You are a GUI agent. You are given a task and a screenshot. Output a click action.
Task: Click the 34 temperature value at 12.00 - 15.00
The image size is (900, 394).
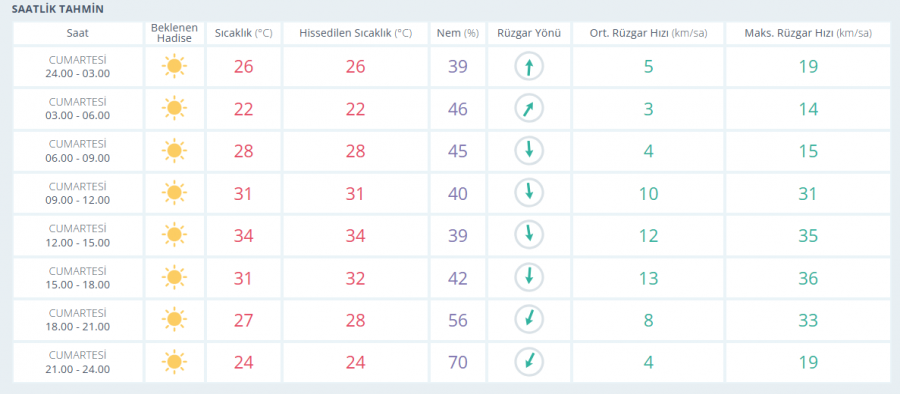[x=243, y=235]
